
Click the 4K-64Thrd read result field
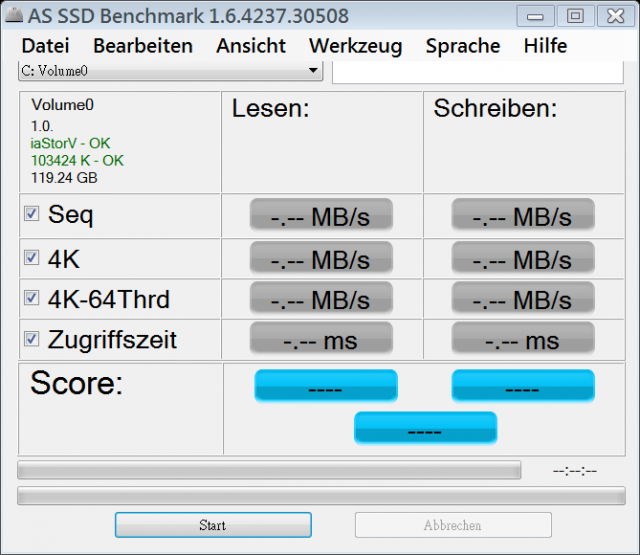[x=321, y=298]
